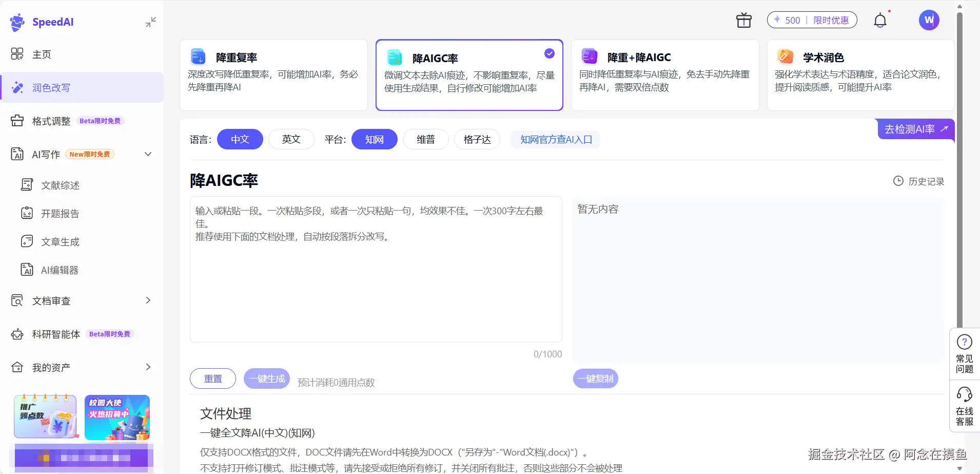Click the 我的资产 house icon
Screen dimensions: 980x474
point(17,367)
